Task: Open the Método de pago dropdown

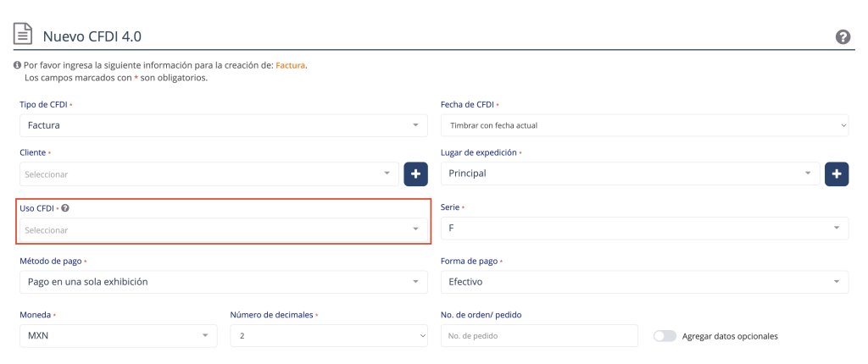Action: [224, 282]
